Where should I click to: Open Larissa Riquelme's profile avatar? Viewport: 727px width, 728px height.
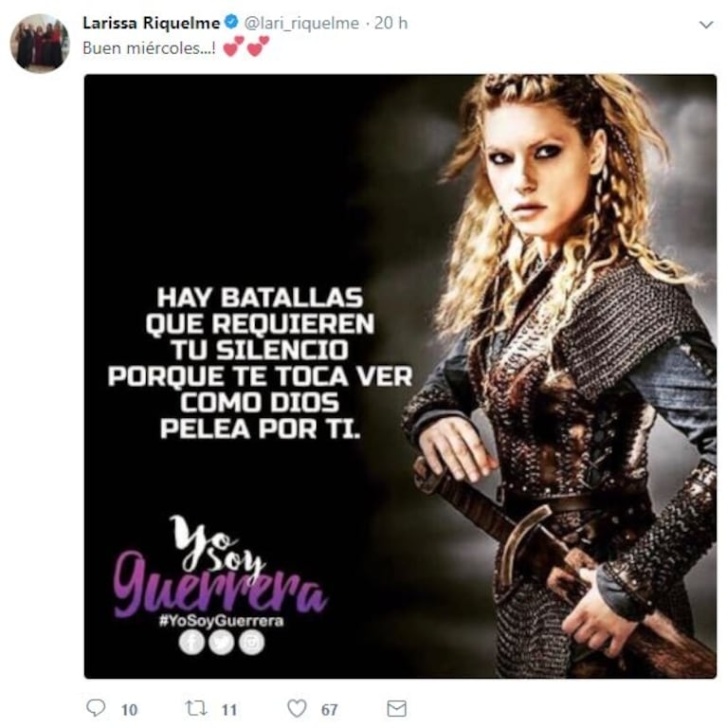(40, 44)
